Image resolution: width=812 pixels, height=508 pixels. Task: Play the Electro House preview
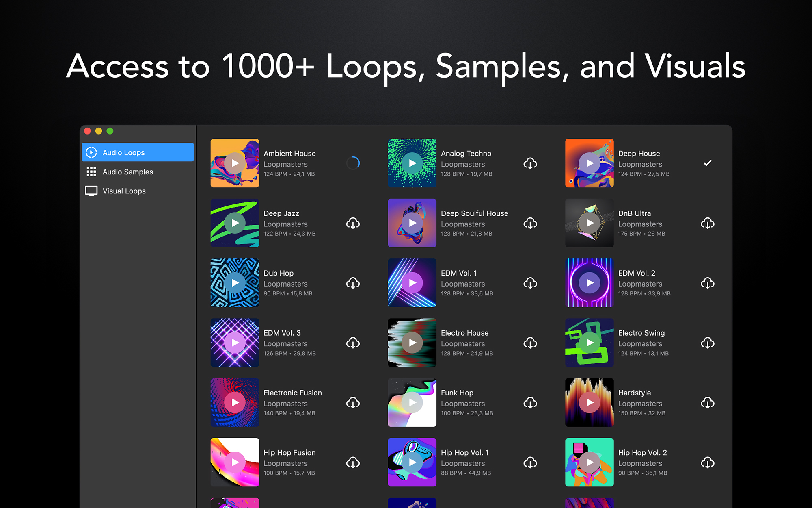412,343
